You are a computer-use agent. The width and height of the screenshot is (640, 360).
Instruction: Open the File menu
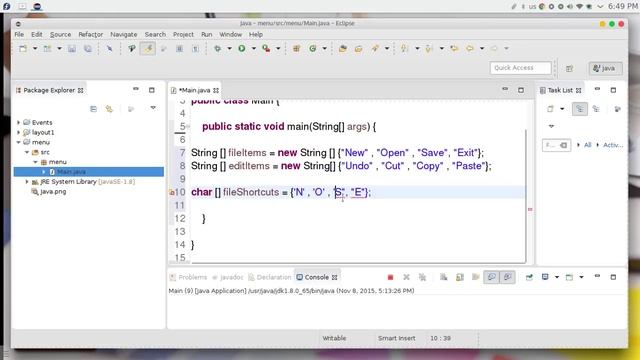[19, 34]
